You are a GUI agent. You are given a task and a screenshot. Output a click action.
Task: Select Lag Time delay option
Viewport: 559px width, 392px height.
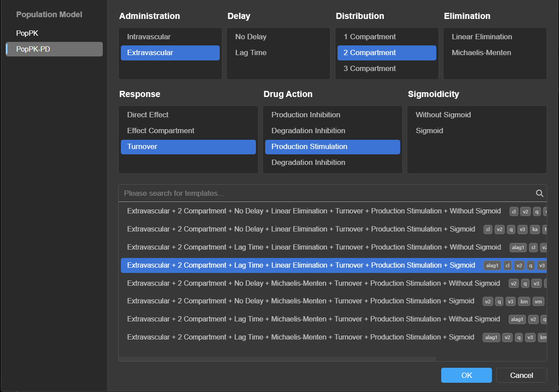coord(278,52)
